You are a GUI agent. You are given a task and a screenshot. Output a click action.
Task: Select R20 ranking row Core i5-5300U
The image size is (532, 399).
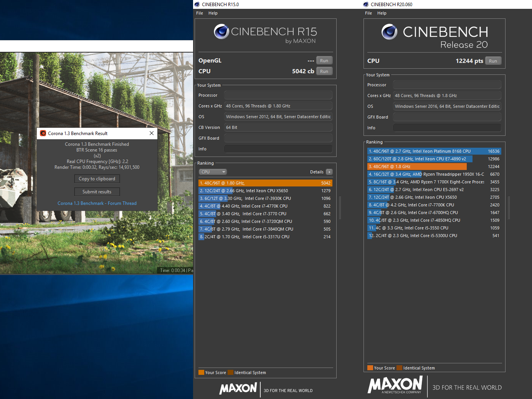(434, 236)
